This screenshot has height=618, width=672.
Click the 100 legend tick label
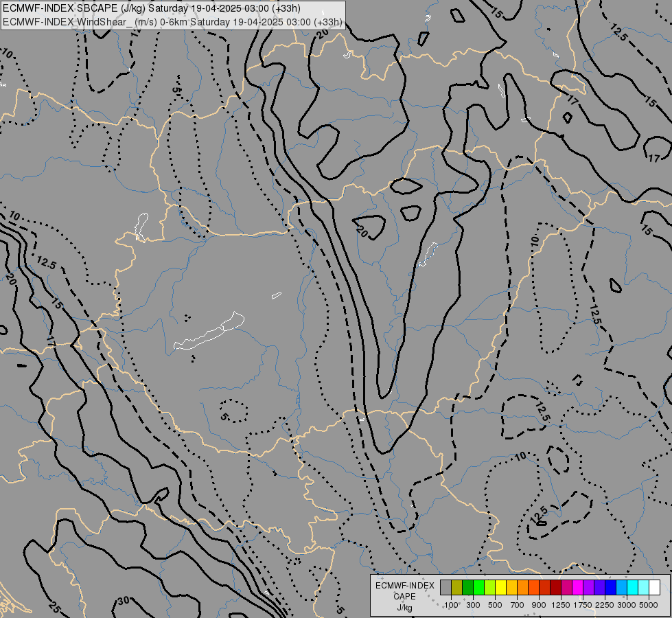tap(451, 605)
